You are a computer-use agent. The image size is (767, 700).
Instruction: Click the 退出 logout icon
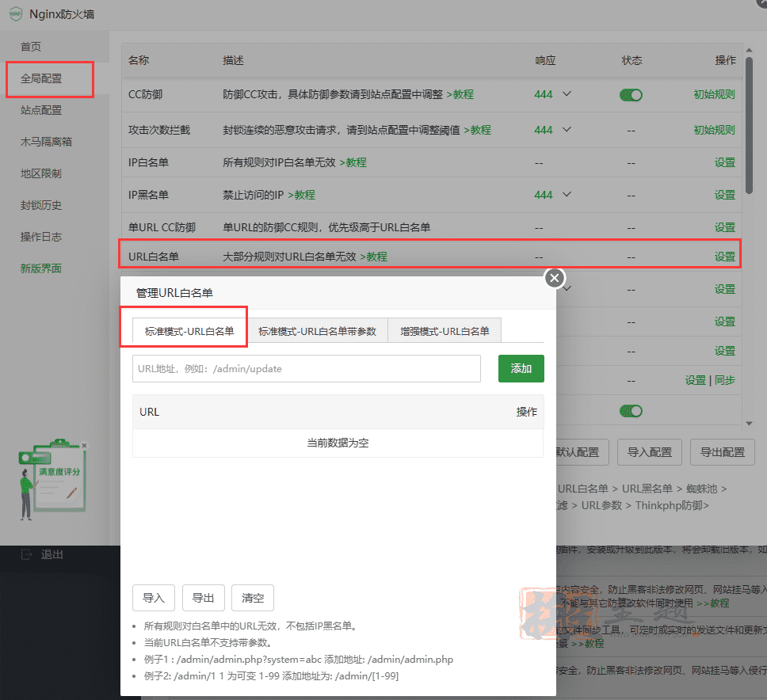(x=26, y=554)
